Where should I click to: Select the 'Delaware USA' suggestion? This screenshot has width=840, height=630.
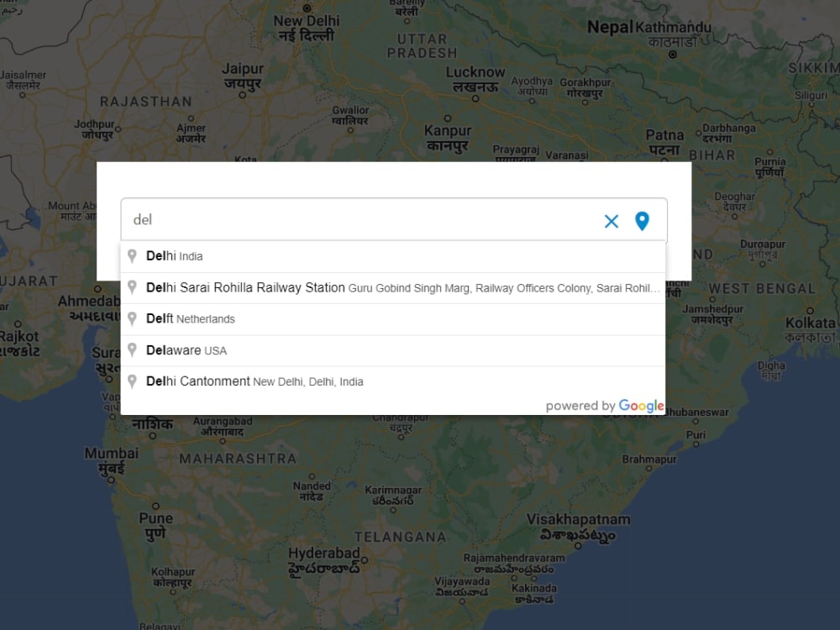click(393, 350)
